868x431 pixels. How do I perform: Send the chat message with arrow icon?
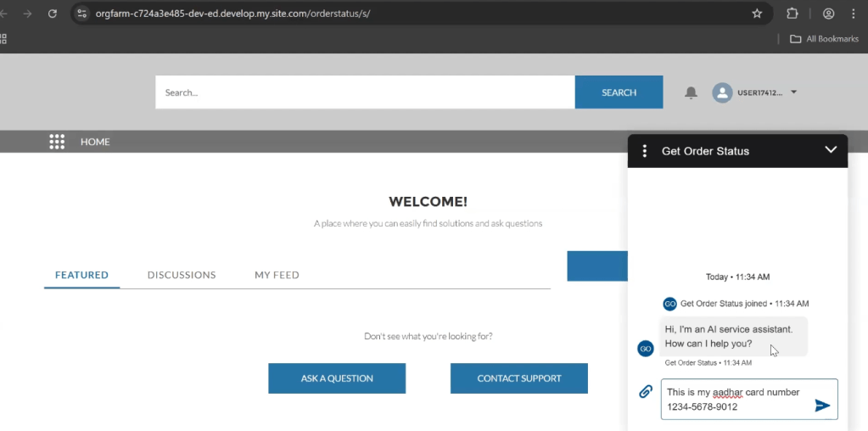(x=821, y=406)
